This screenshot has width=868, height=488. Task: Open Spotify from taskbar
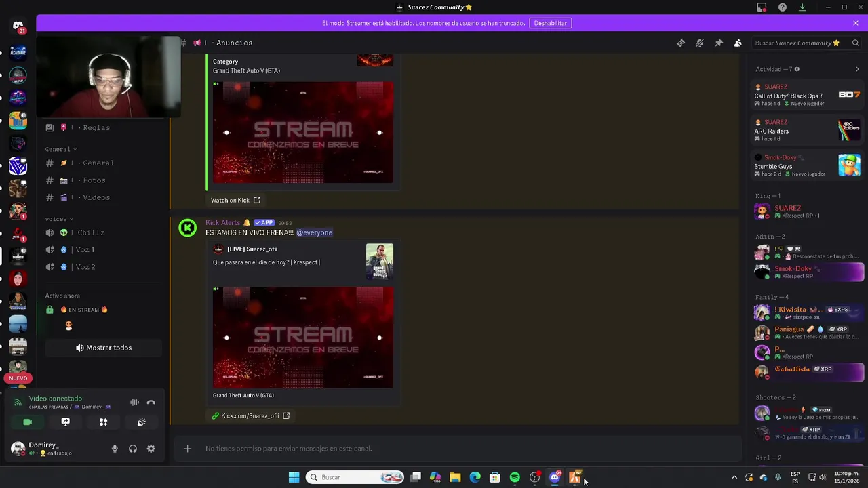pos(515,477)
